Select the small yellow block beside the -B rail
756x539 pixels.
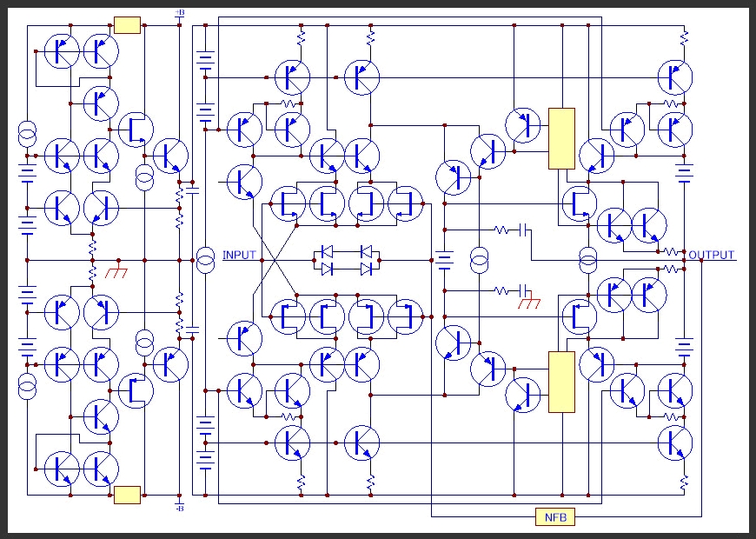click(x=127, y=495)
